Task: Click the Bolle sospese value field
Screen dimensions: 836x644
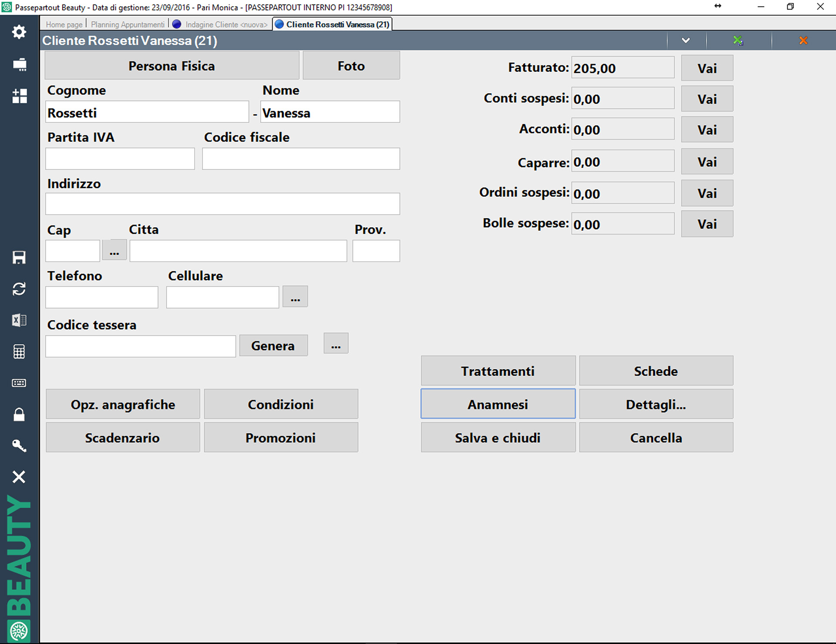Action: [623, 224]
